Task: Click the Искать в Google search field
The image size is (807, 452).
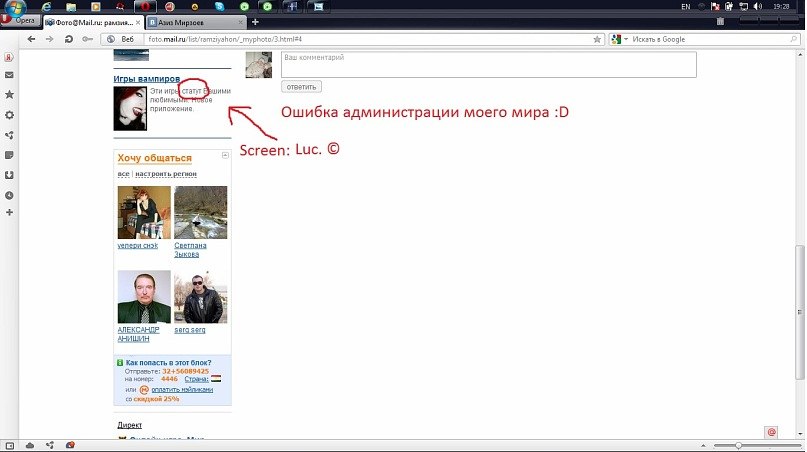Action: click(710, 39)
